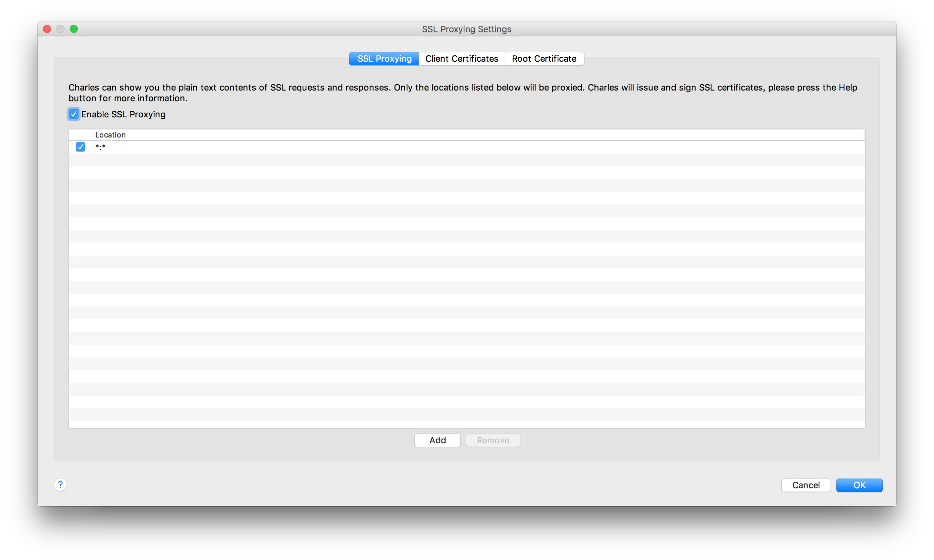Click the Location column header
Image resolution: width=934 pixels, height=560 pixels.
click(x=110, y=135)
